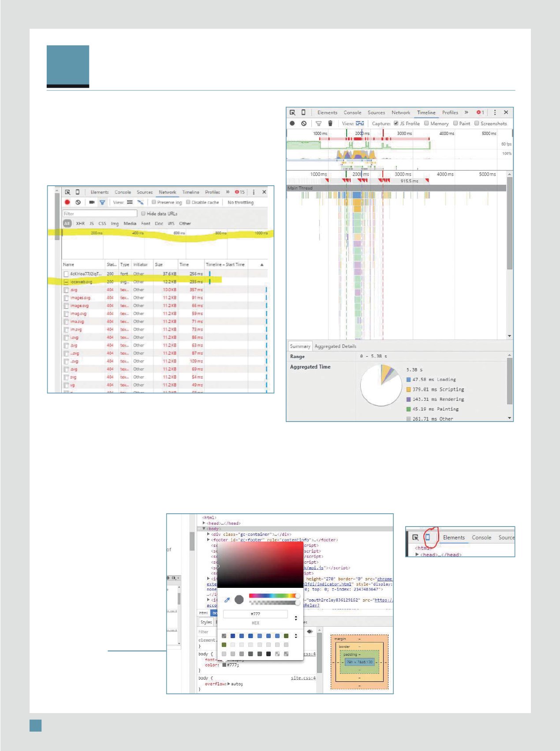Click the filter funnel in Timeline panel
This screenshot has width=560, height=751.
click(x=318, y=123)
